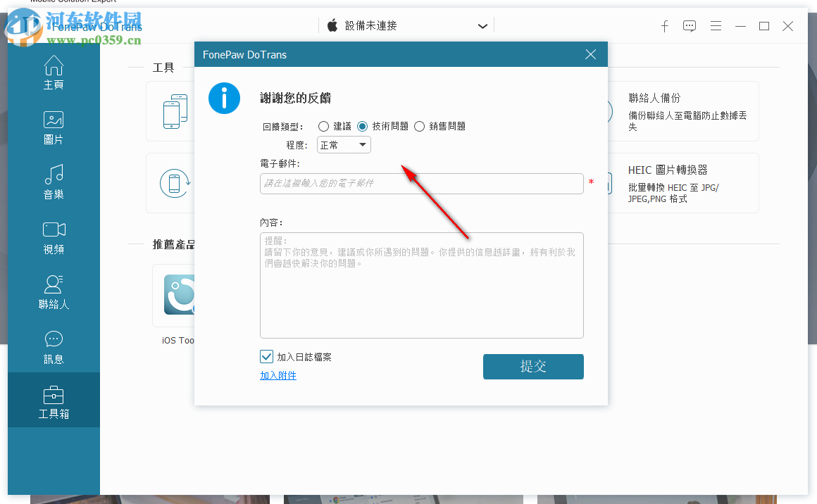Image resolution: width=817 pixels, height=504 pixels.
Task: Click inside the 電子郵件 email input field
Action: tap(421, 184)
